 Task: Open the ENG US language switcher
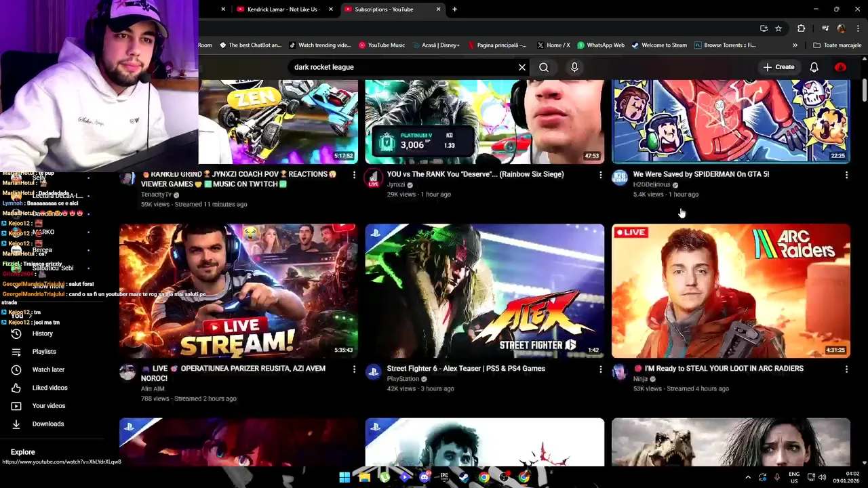pyautogui.click(x=794, y=477)
